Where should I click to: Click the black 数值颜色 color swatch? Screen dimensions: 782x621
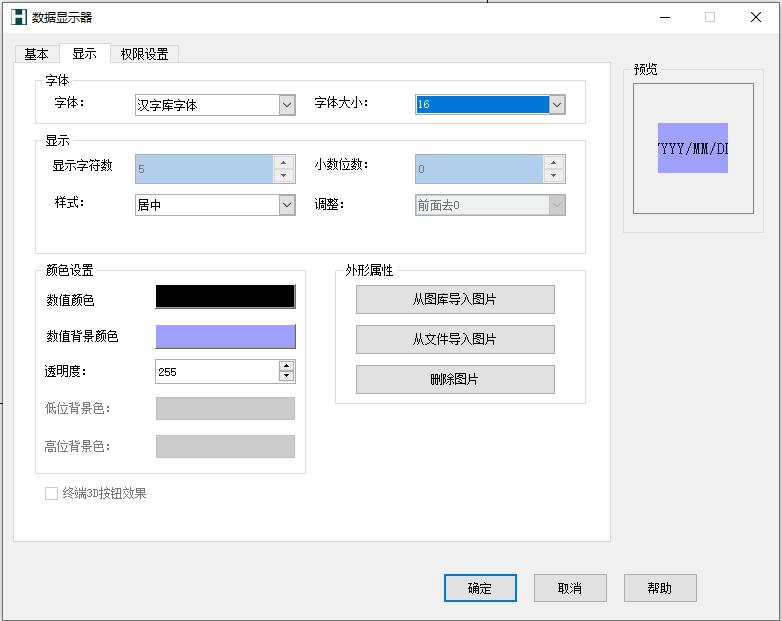pos(225,296)
